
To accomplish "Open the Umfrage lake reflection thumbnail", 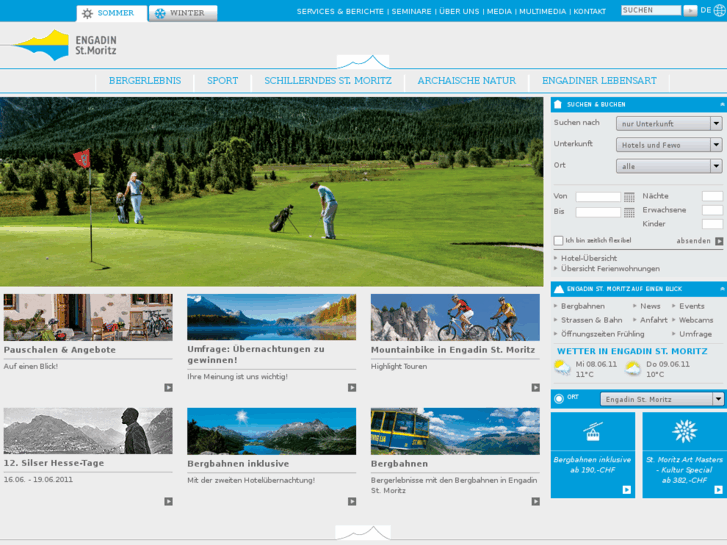I will [272, 317].
